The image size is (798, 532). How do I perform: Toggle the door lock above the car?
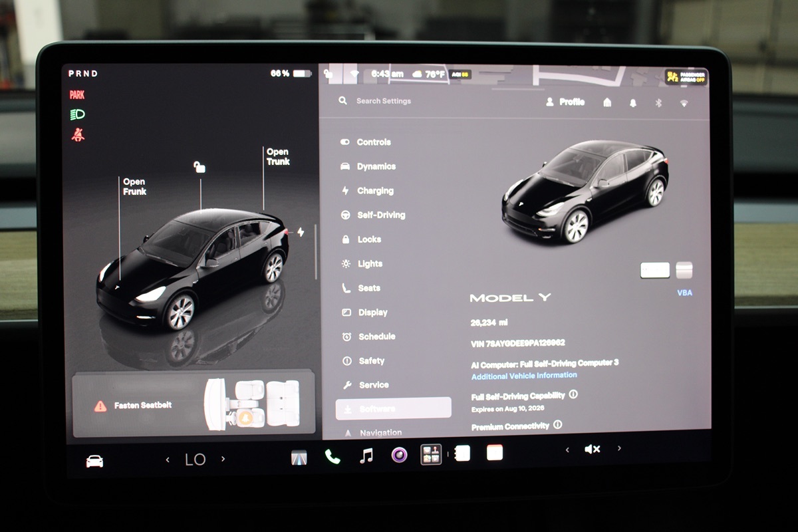[x=199, y=166]
